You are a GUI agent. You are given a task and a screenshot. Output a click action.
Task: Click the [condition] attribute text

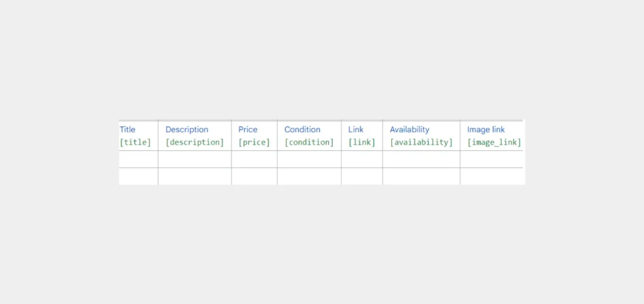(x=309, y=142)
